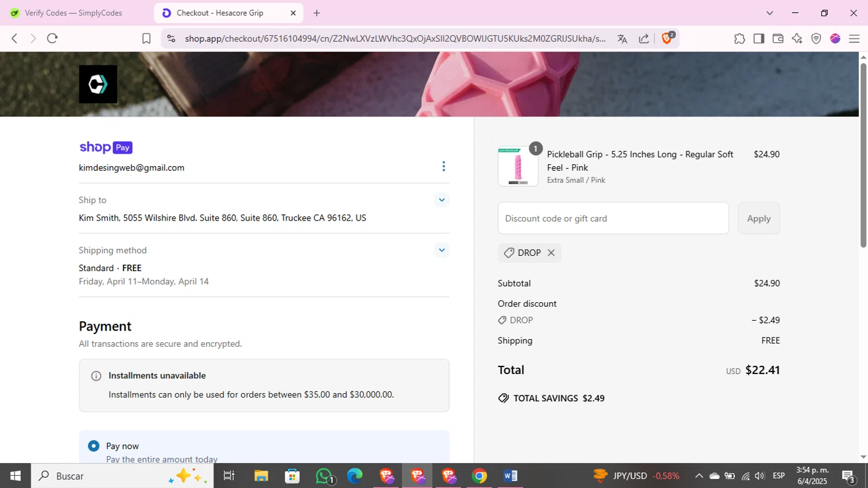Close the Checkout - Hesacore Grip tab
Viewport: 868px width, 488px height.
pos(293,13)
